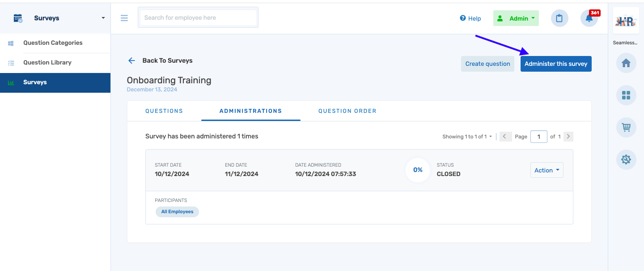Open the Action dropdown for the administration
Image resolution: width=644 pixels, height=271 pixels.
click(x=547, y=170)
